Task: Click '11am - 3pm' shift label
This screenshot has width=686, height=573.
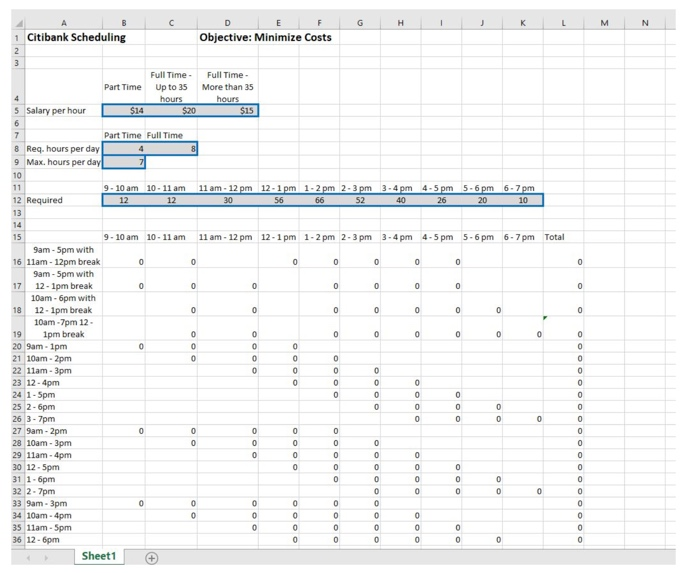Action: click(49, 370)
